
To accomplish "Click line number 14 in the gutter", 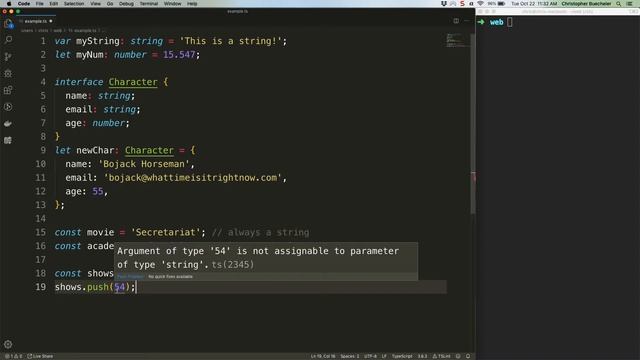I will click(x=40, y=219).
